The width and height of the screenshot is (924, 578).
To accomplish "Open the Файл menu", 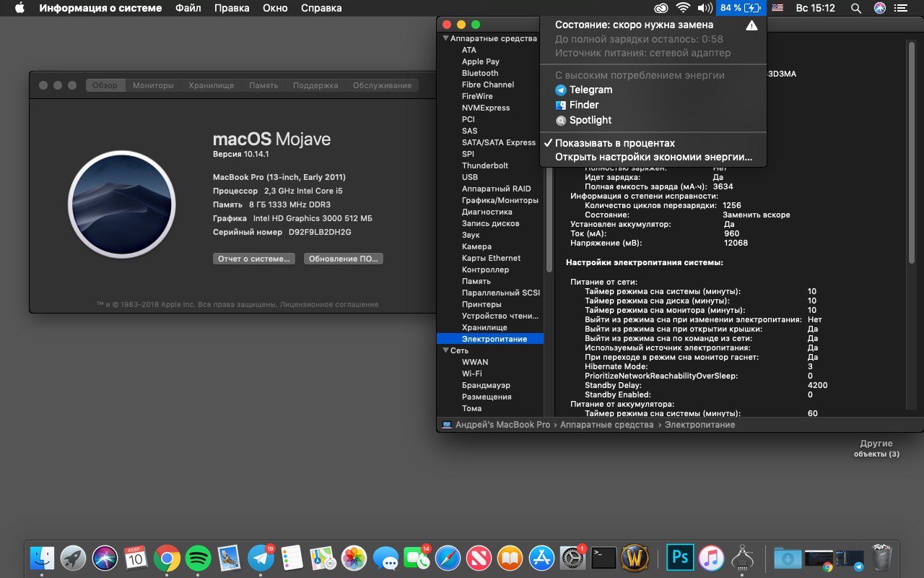I will click(x=188, y=8).
